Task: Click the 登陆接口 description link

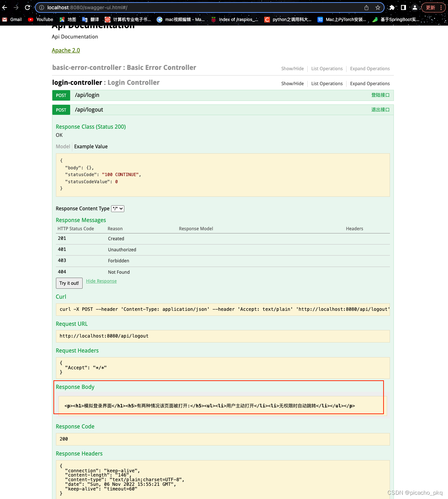Action: click(380, 95)
